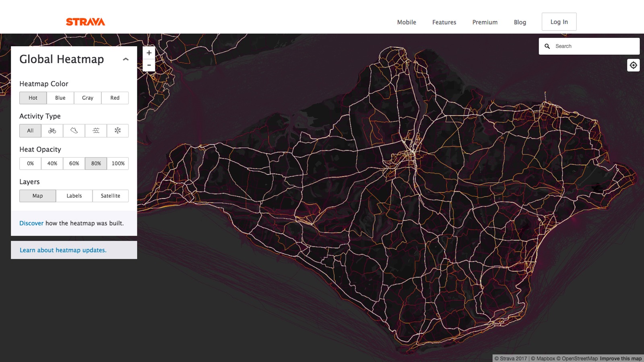Click the Strava logo
Image resolution: width=644 pixels, height=362 pixels.
click(85, 22)
